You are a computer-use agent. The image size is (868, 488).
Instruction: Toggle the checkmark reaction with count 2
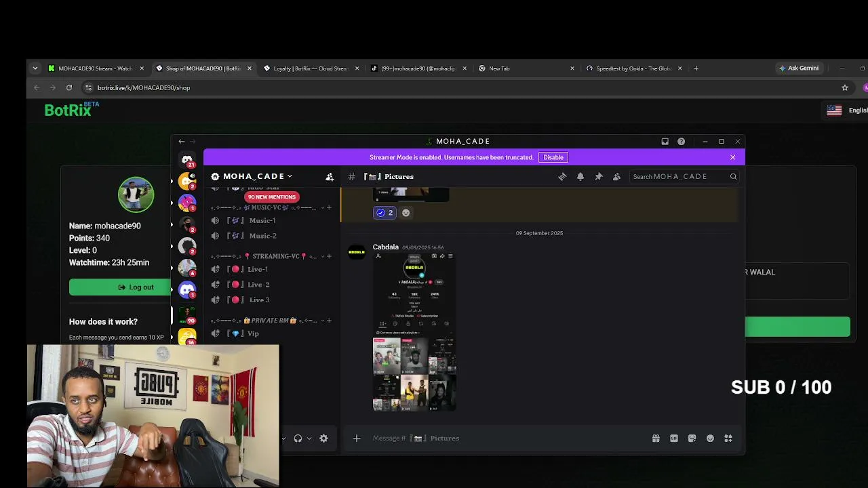(x=384, y=213)
